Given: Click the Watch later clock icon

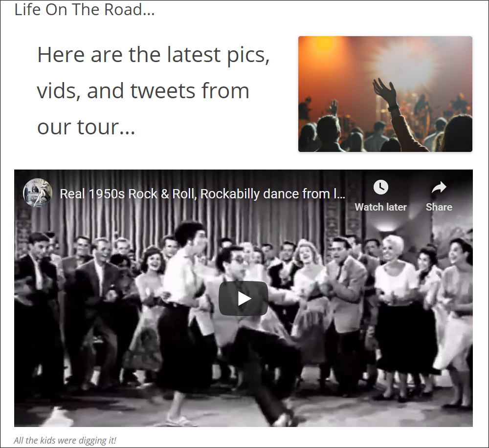Looking at the screenshot, I should pos(380,187).
